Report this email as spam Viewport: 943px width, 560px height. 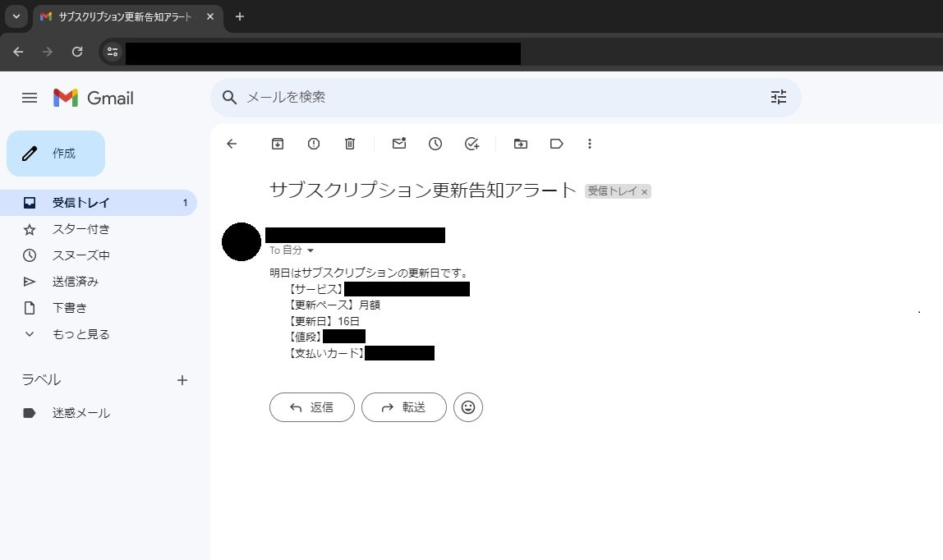[x=313, y=144]
